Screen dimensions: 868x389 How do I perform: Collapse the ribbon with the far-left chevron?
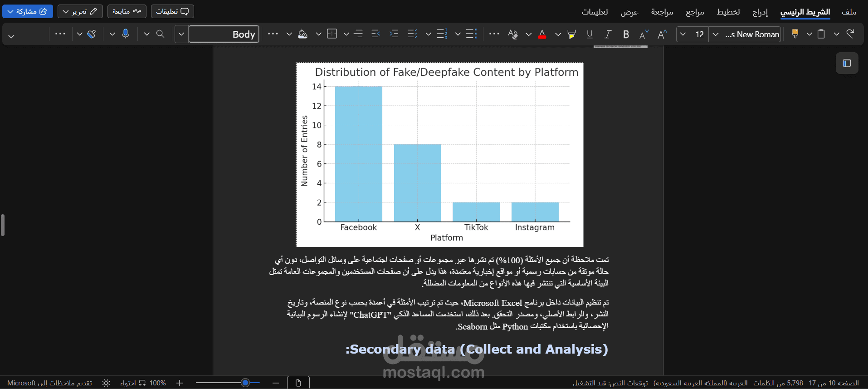(11, 36)
